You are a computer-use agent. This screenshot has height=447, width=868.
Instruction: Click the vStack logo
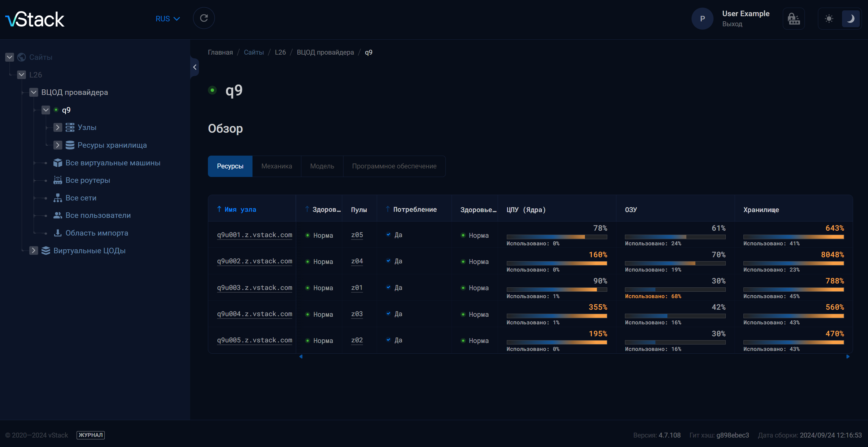click(35, 19)
